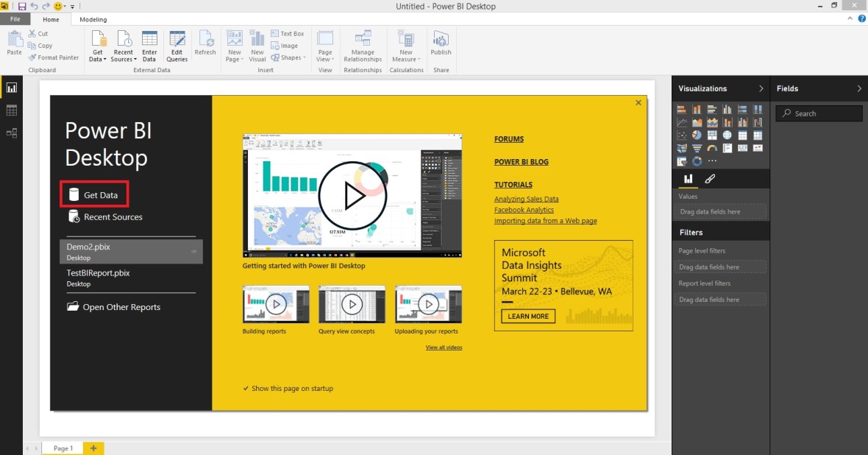The width and height of the screenshot is (868, 455).
Task: Select the funnel chart visualization
Action: click(697, 148)
